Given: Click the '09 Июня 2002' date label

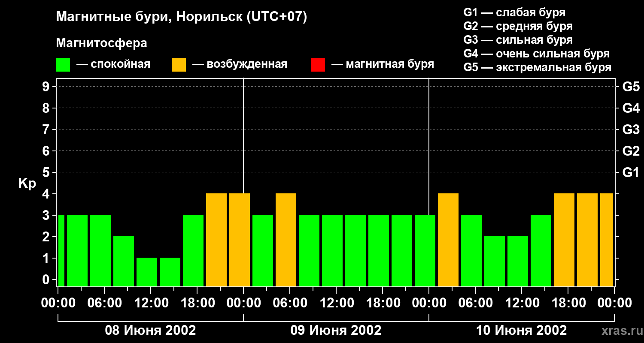Looking at the screenshot, I should click(336, 331).
